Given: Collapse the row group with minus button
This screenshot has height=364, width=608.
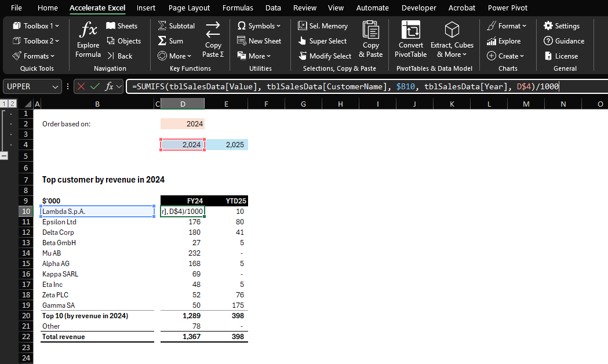Looking at the screenshot, I should tap(4, 156).
